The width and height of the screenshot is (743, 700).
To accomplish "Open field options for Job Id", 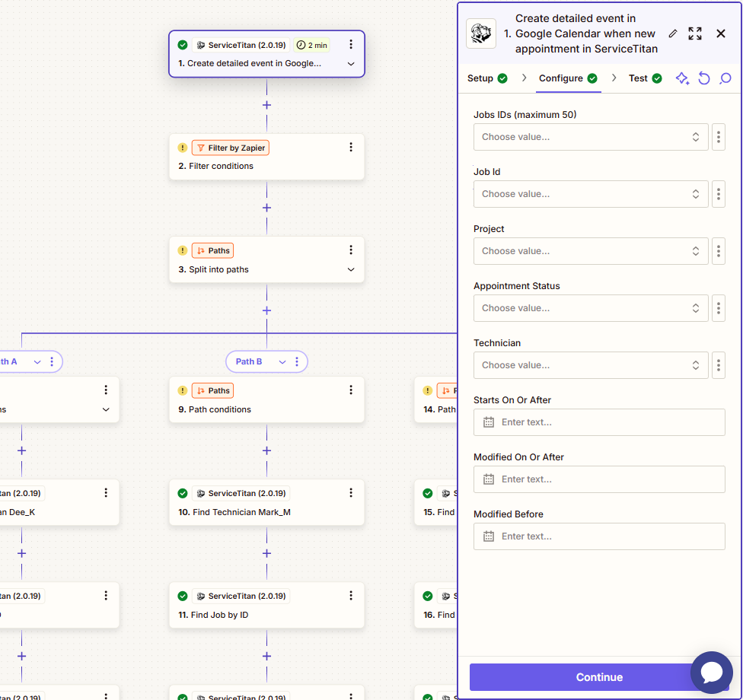I will click(719, 194).
